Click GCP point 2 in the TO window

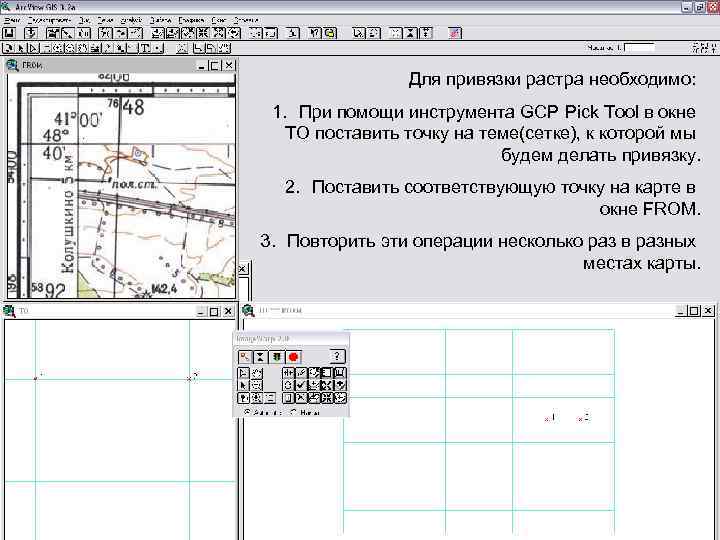pos(189,378)
